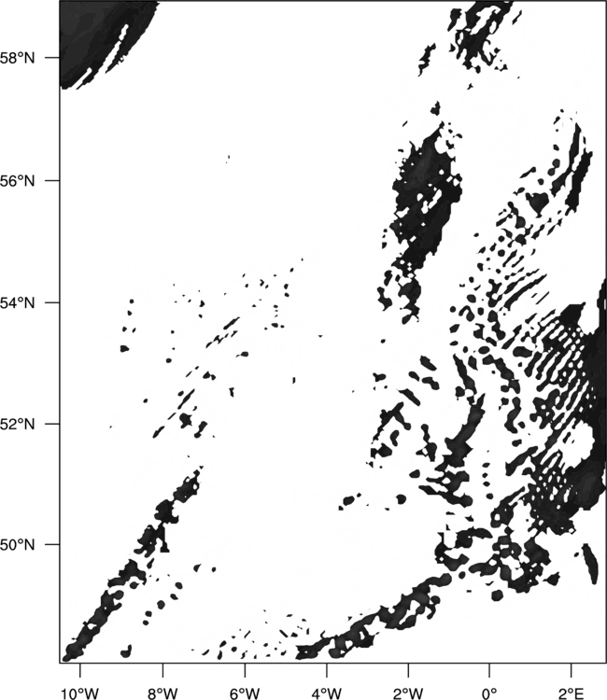
Task: Click the 2°E longitude label
Action: click(x=572, y=693)
